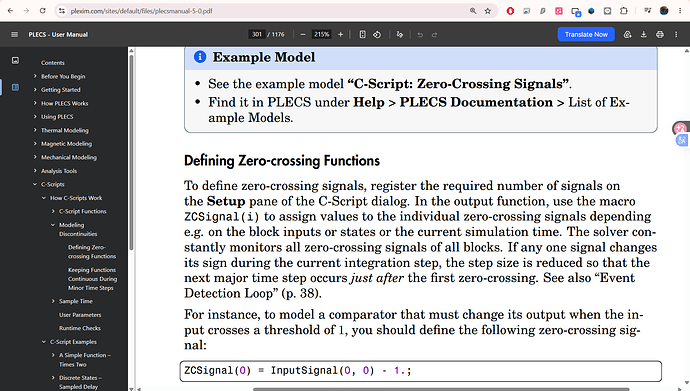Expand the C-Script Functions node
The image size is (690, 391).
(53, 211)
